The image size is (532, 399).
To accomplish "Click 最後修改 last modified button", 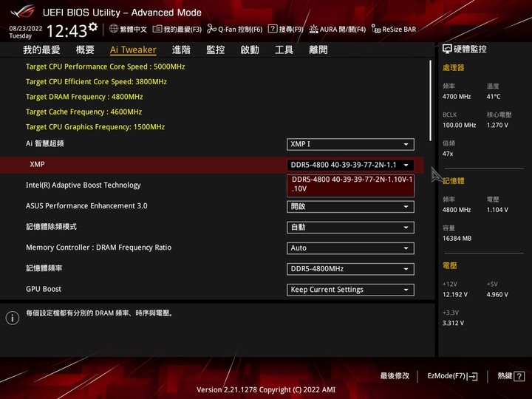I will point(395,375).
